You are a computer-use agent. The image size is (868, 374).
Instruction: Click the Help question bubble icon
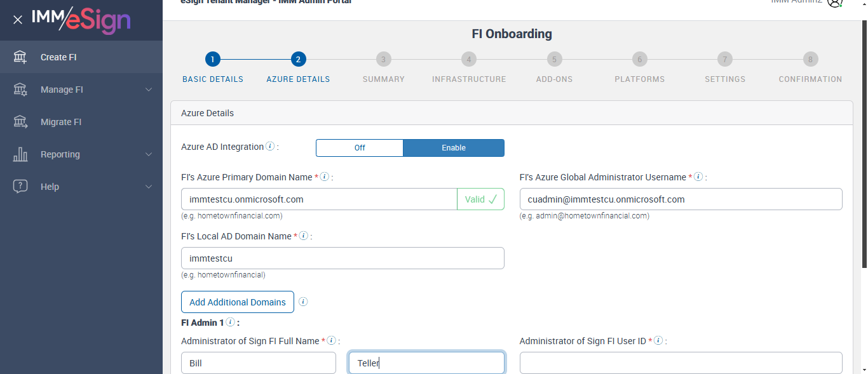point(20,187)
